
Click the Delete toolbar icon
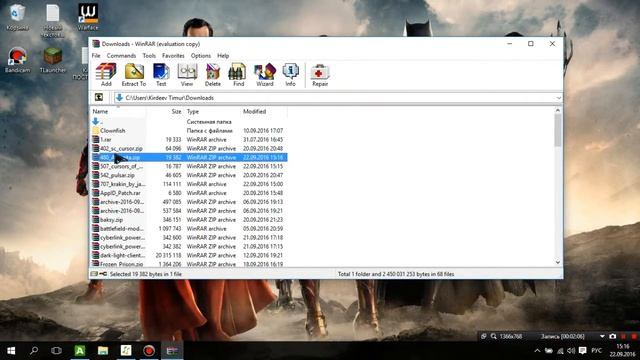213,75
